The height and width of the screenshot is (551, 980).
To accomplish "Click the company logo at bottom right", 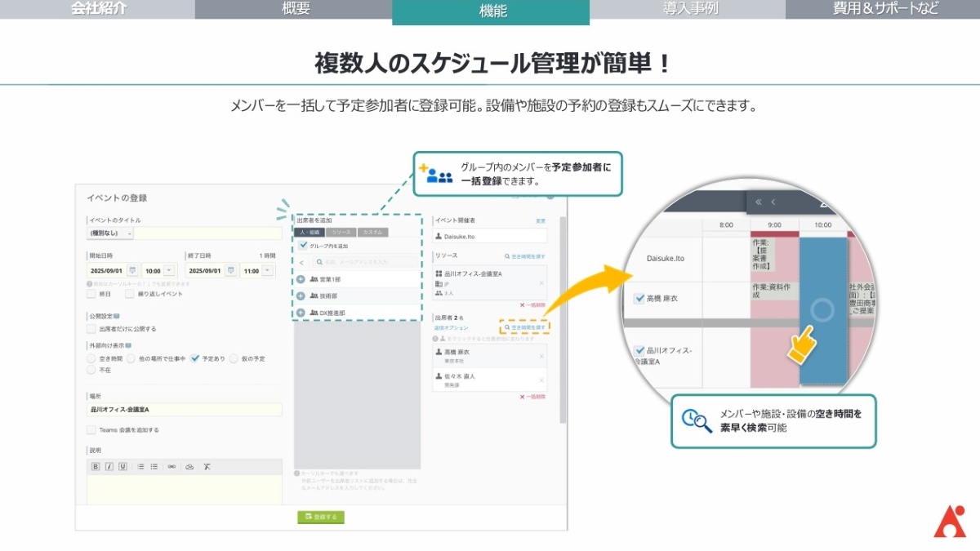I will click(949, 521).
